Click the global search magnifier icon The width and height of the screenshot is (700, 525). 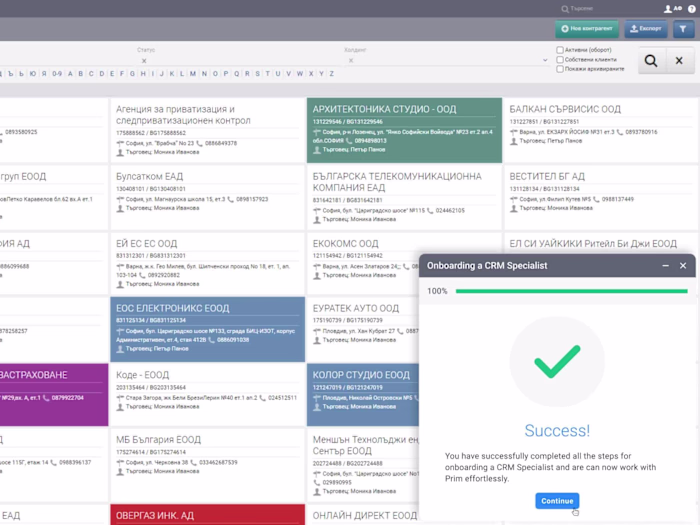pyautogui.click(x=565, y=9)
